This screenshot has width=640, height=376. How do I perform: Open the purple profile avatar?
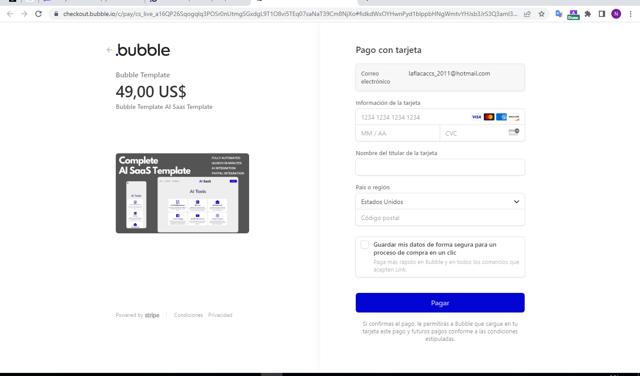pos(616,14)
